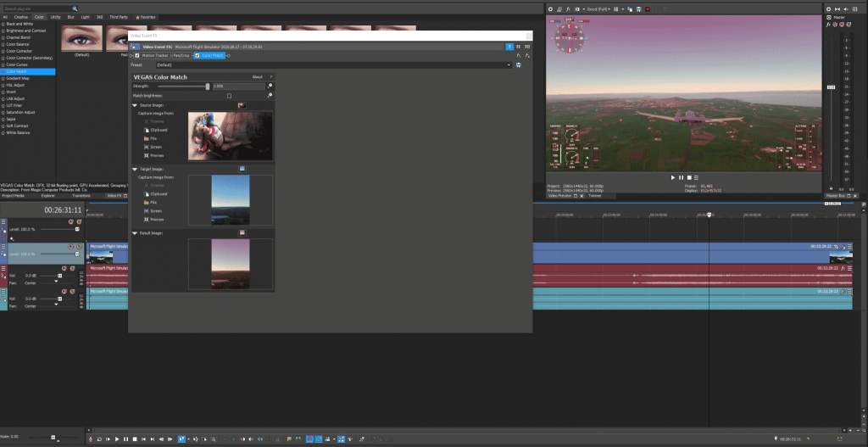Select the Creative plug-in category tab
The image size is (868, 447).
click(x=19, y=16)
